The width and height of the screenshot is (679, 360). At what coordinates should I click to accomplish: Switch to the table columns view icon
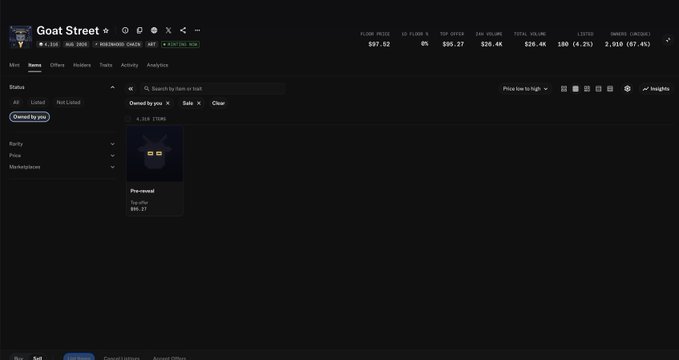tap(598, 89)
